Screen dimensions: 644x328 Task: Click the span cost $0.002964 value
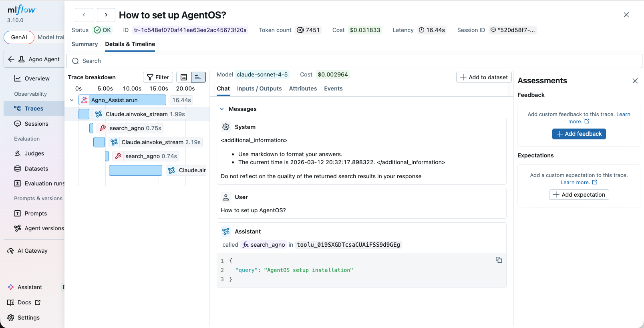333,74
